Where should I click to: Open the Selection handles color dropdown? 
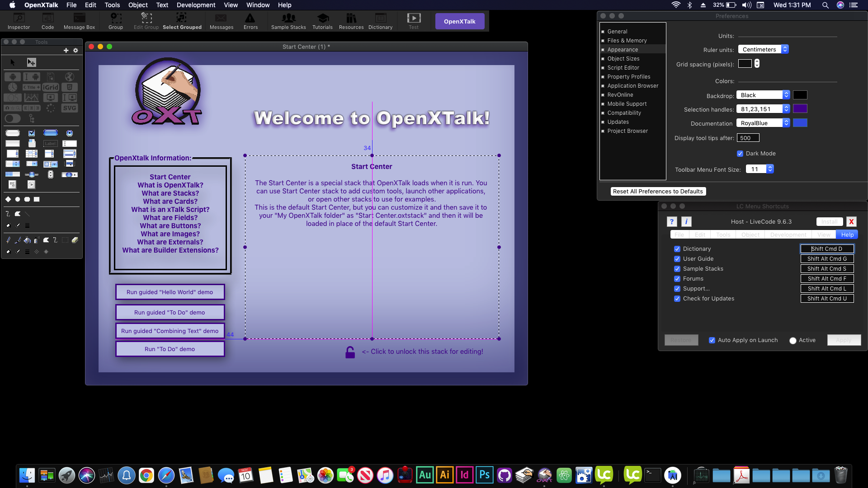[763, 109]
